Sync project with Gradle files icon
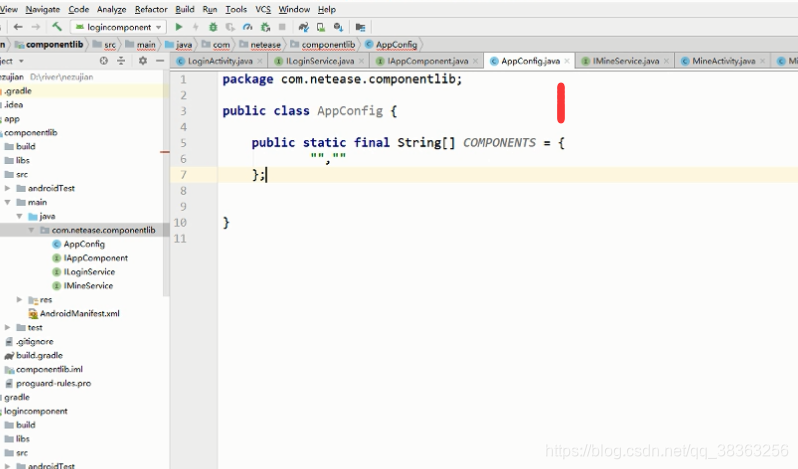This screenshot has height=469, width=798. (304, 27)
